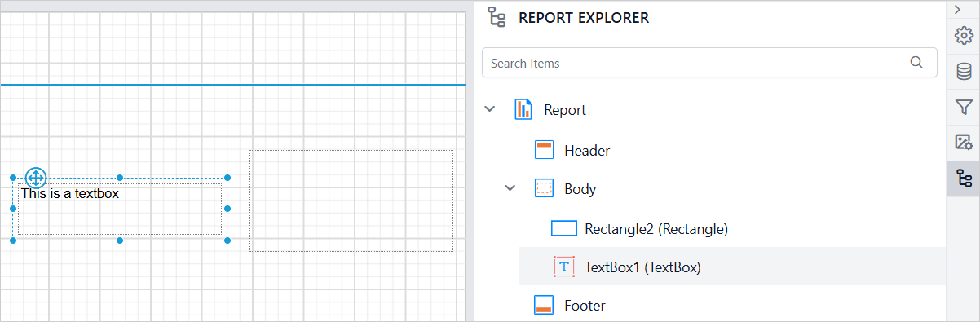
Task: Click the move handle on the textbox
Action: point(36,177)
